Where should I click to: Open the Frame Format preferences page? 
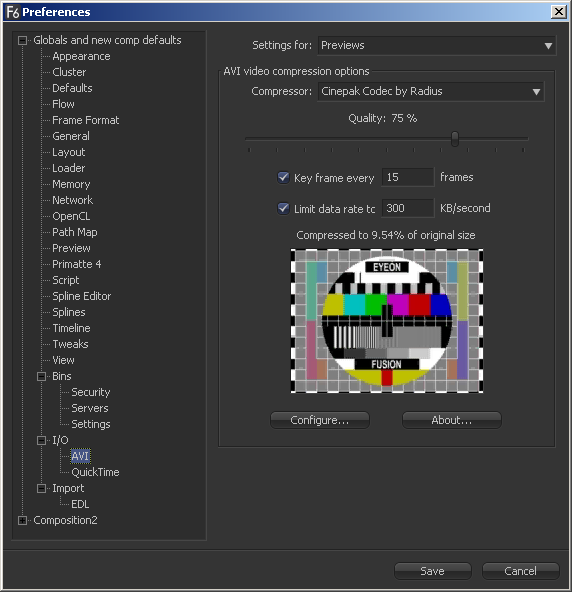tap(86, 120)
